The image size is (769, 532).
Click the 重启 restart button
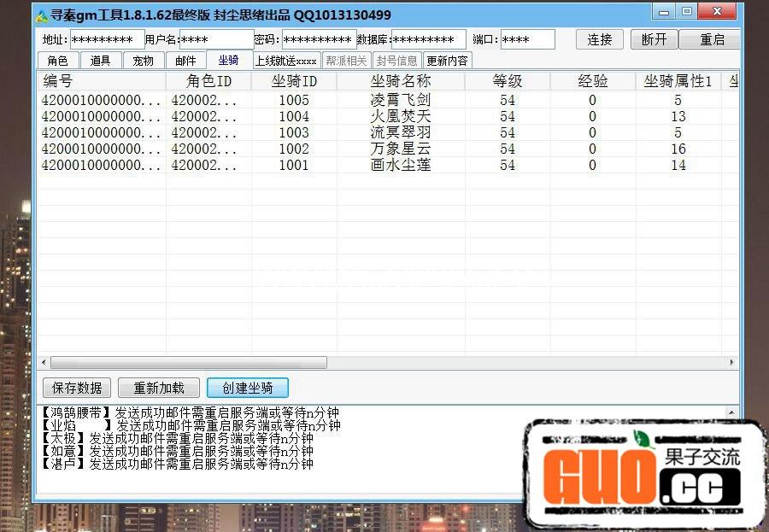712,39
